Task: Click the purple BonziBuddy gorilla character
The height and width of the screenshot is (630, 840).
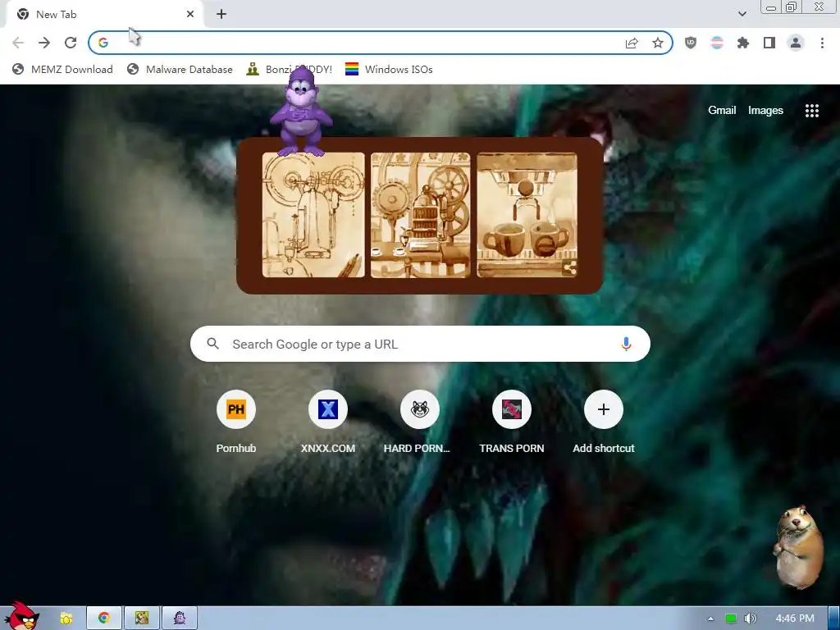Action: [x=300, y=112]
